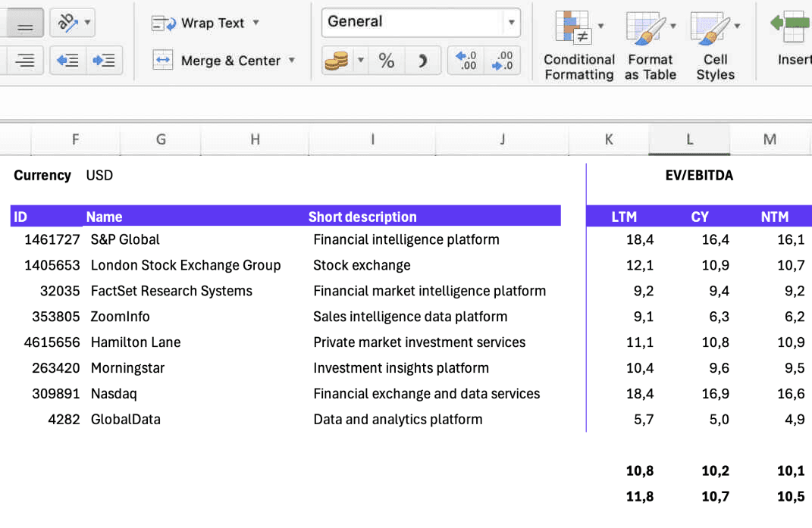Click the Name table header

(104, 217)
